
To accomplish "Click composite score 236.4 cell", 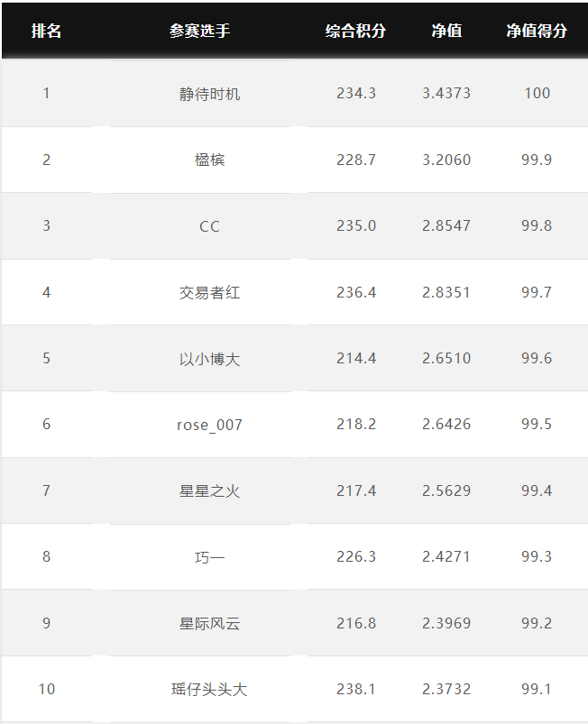I will click(356, 292).
